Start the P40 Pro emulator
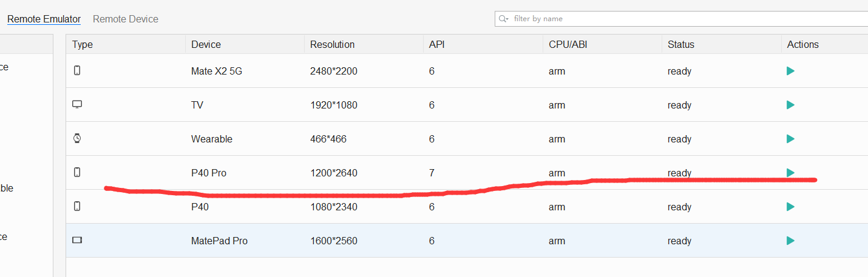The image size is (868, 277). [x=790, y=173]
